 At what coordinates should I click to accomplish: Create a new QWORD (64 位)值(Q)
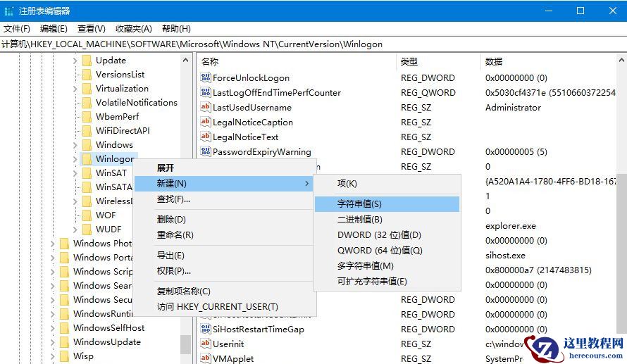click(x=387, y=251)
